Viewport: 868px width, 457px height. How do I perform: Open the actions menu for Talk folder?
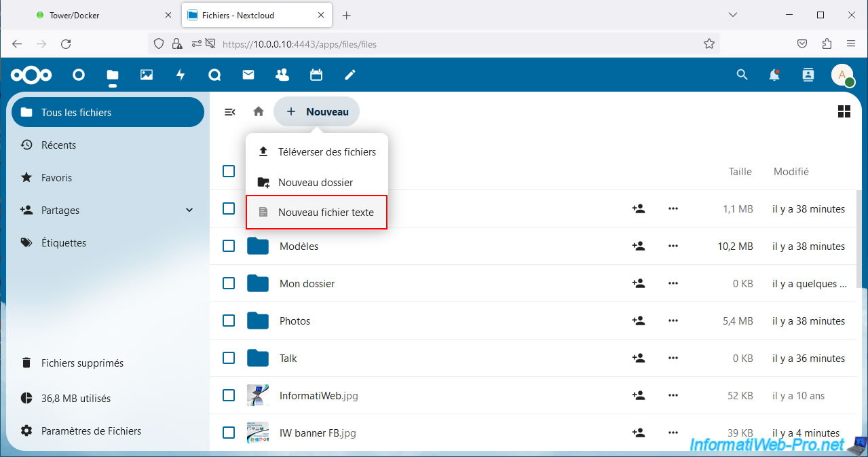673,358
